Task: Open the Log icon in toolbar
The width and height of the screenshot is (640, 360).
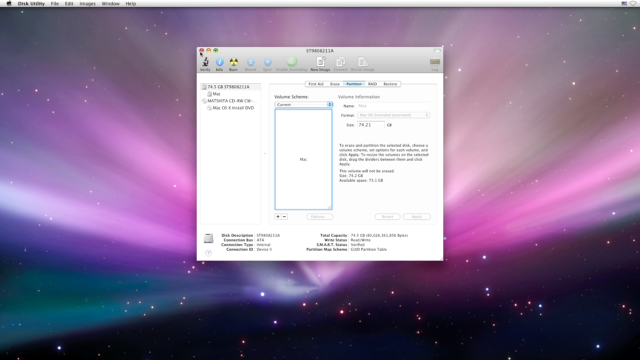Action: pos(435,62)
